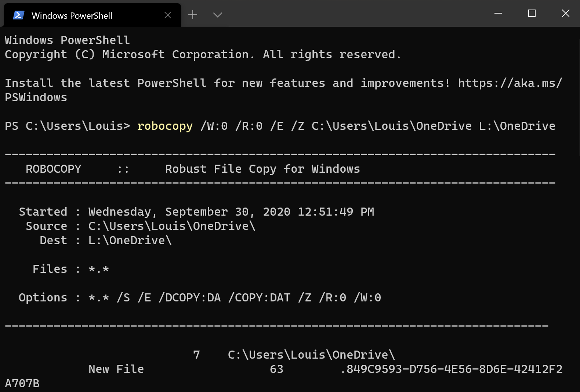Click /DCOPY:DA in the Options line
This screenshot has height=392, width=580.
pyautogui.click(x=190, y=298)
